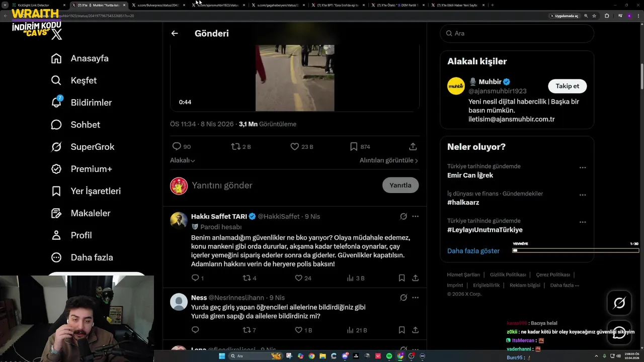Play the 0:44 video thumbnail

295,78
